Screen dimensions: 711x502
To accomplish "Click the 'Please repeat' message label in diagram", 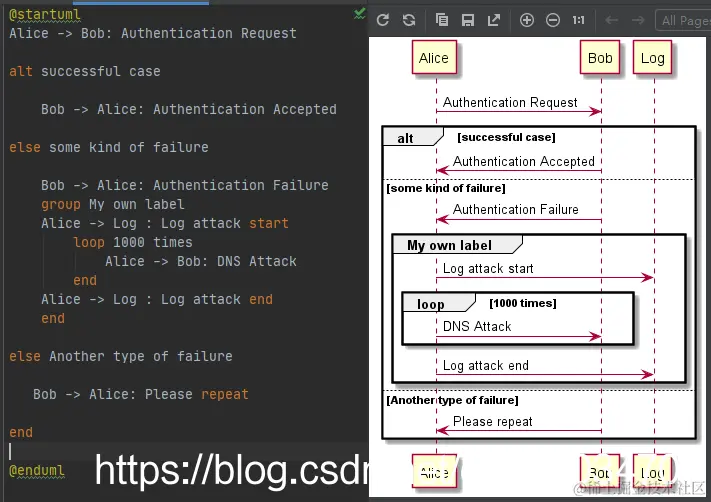I will coord(492,422).
